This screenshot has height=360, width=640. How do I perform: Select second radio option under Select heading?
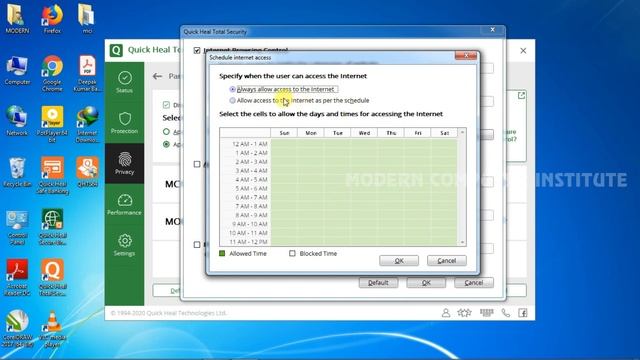coord(166,144)
